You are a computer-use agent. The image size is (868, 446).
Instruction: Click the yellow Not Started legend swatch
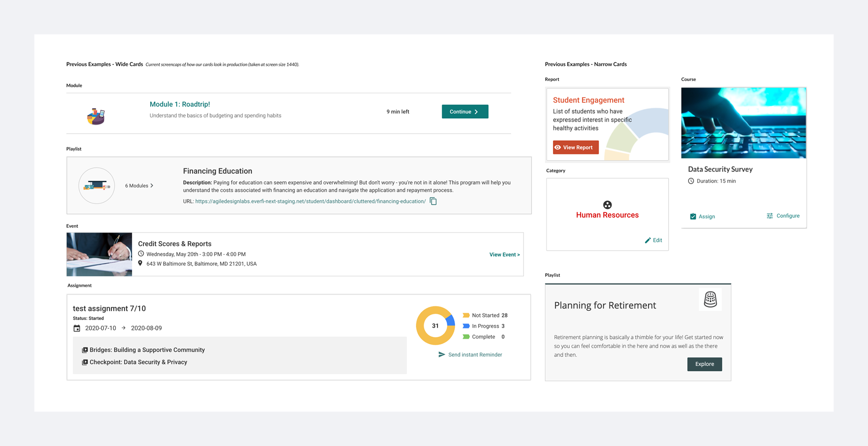click(x=466, y=315)
